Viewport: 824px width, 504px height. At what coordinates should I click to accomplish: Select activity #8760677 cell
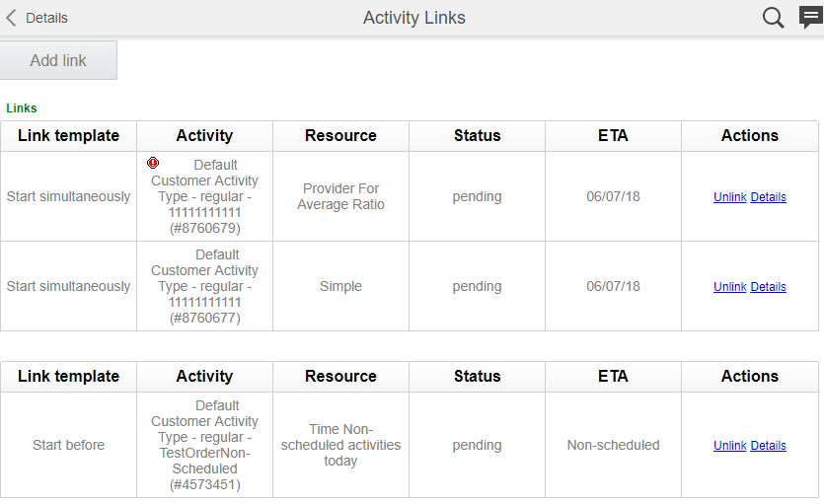point(204,286)
